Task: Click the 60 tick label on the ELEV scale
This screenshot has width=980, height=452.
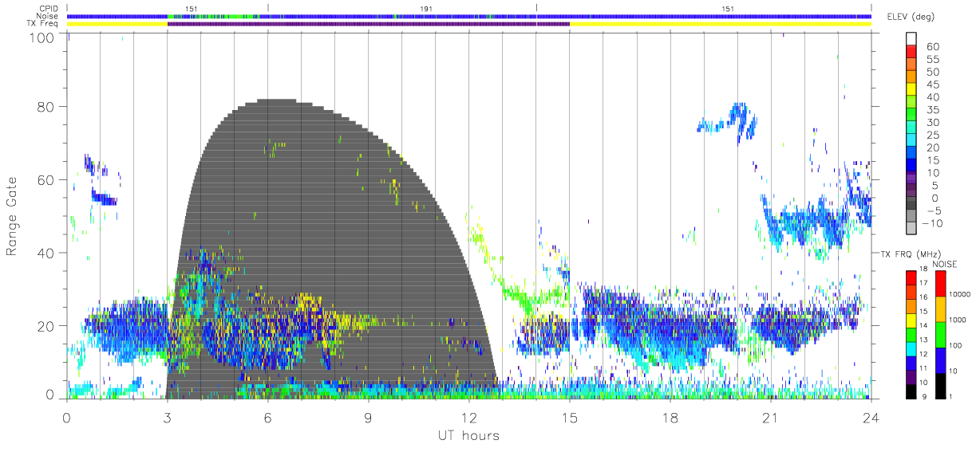Action: click(932, 46)
